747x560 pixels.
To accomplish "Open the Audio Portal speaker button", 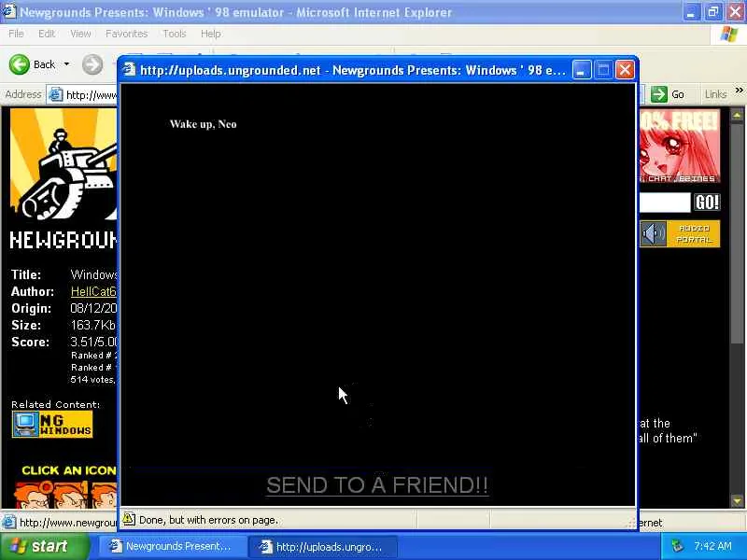I will (653, 234).
